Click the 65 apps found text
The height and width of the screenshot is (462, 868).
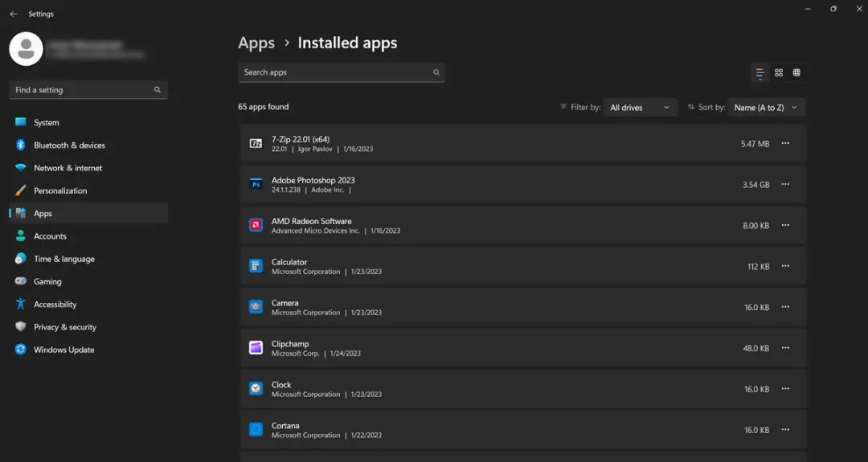(x=264, y=107)
